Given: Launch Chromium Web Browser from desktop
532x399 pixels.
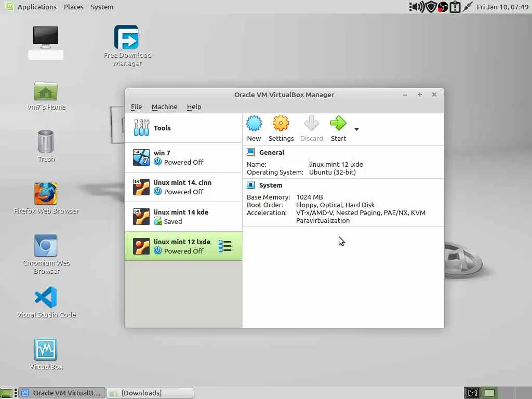Looking at the screenshot, I should click(x=46, y=245).
